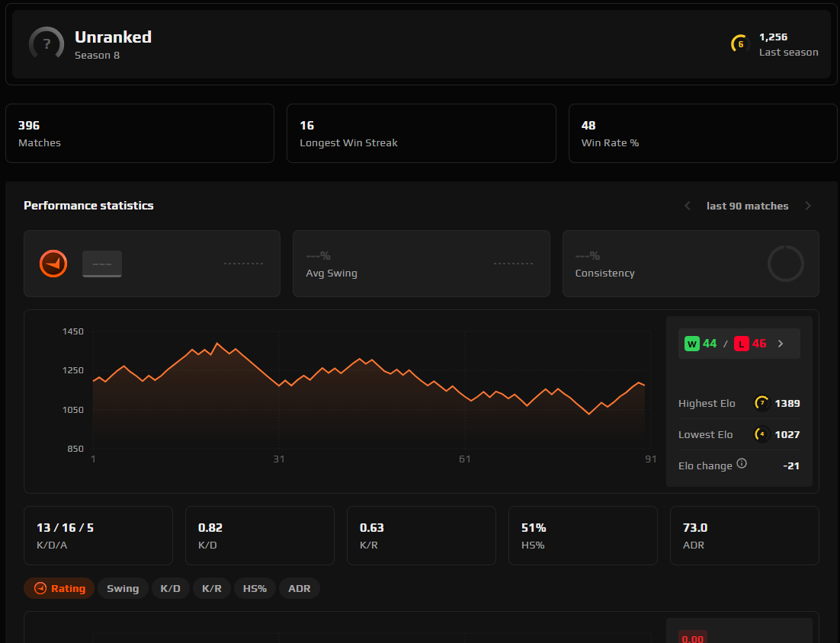Go to previous matches range arrow
The width and height of the screenshot is (840, 643).
click(688, 206)
